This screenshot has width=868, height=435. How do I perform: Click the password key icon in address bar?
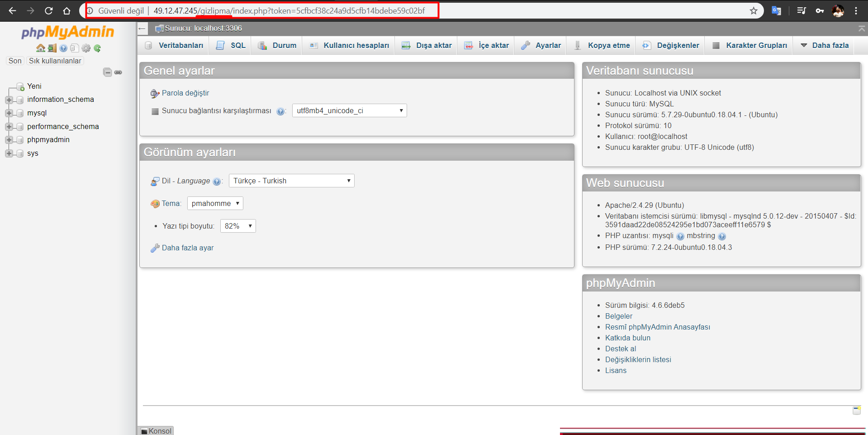[x=820, y=10]
